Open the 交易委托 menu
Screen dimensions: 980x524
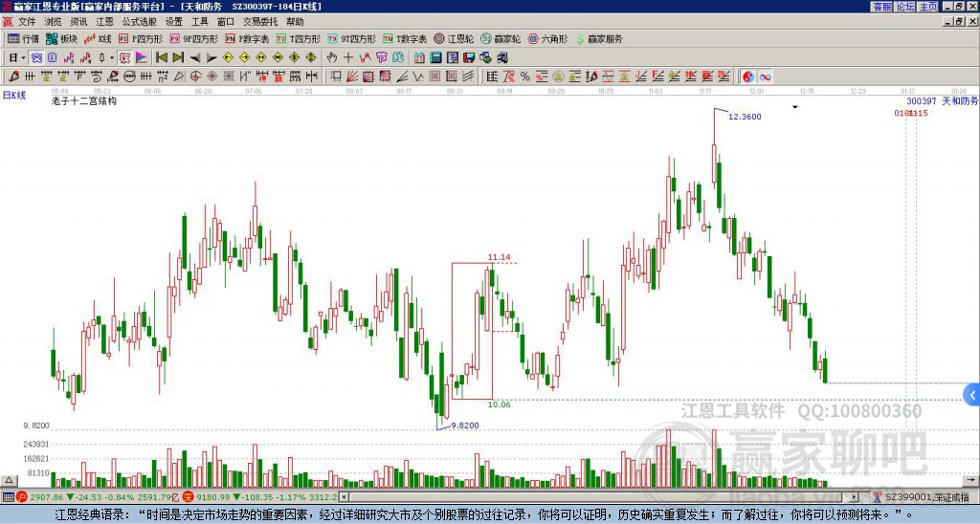click(x=260, y=22)
